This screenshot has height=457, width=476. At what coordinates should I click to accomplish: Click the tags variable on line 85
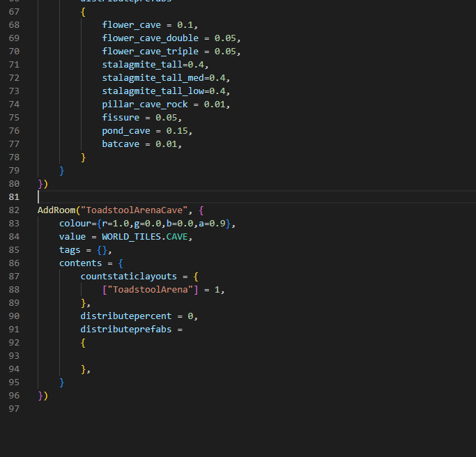(70, 250)
